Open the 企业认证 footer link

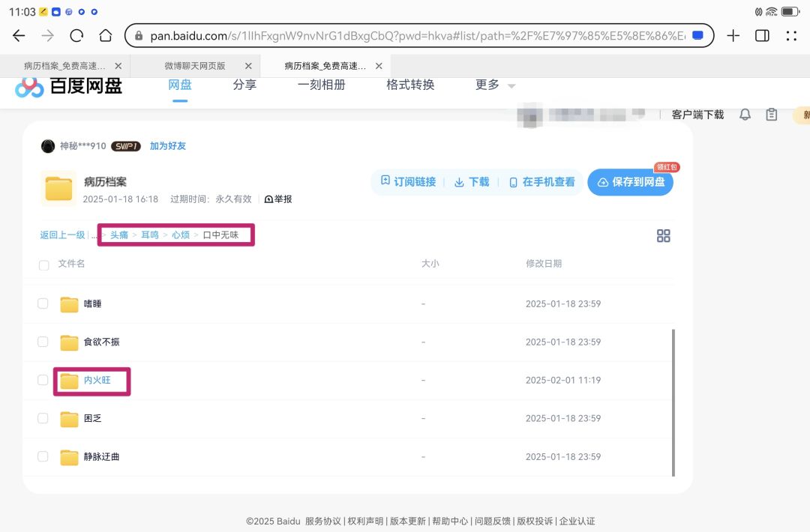click(577, 522)
